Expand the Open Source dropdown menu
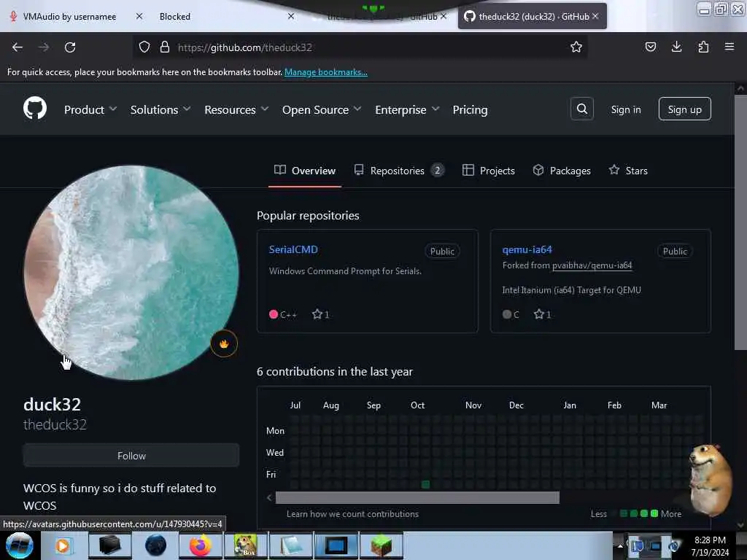Screen dimensions: 747x560 click(x=322, y=109)
